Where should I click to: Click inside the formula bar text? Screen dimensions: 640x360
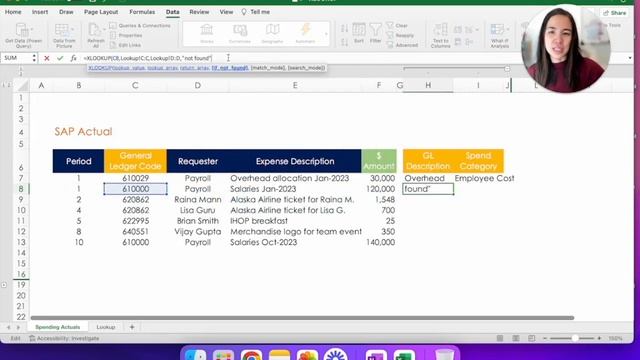tap(148, 58)
